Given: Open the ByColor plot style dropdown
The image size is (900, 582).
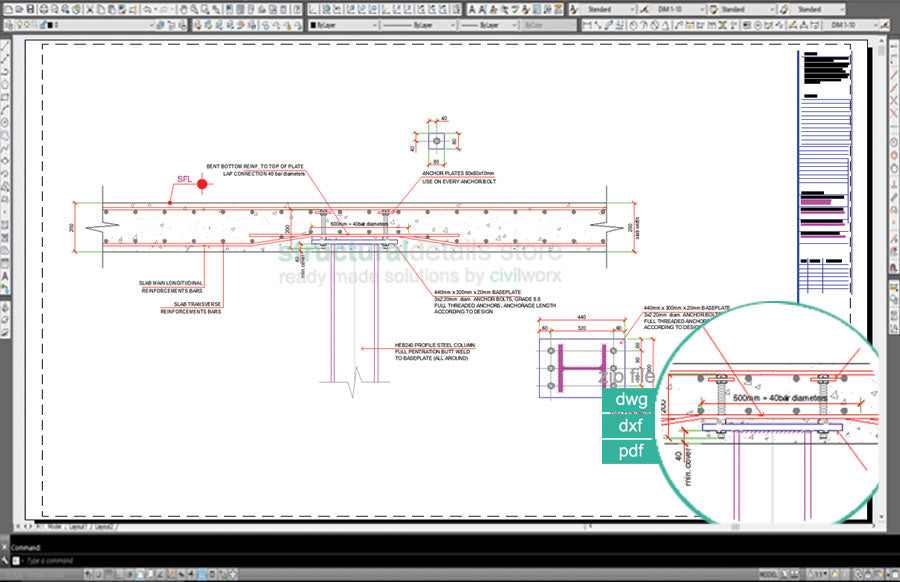Looking at the screenshot, I should tap(548, 24).
